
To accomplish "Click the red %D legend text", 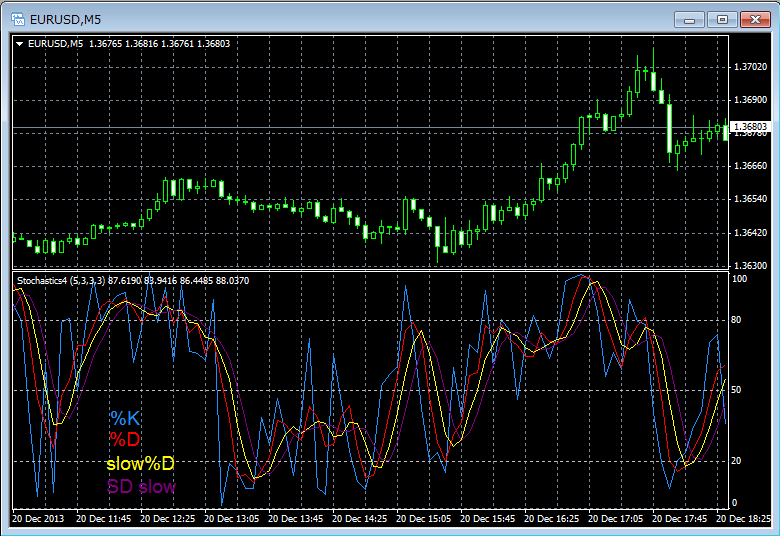I will 125,441.
